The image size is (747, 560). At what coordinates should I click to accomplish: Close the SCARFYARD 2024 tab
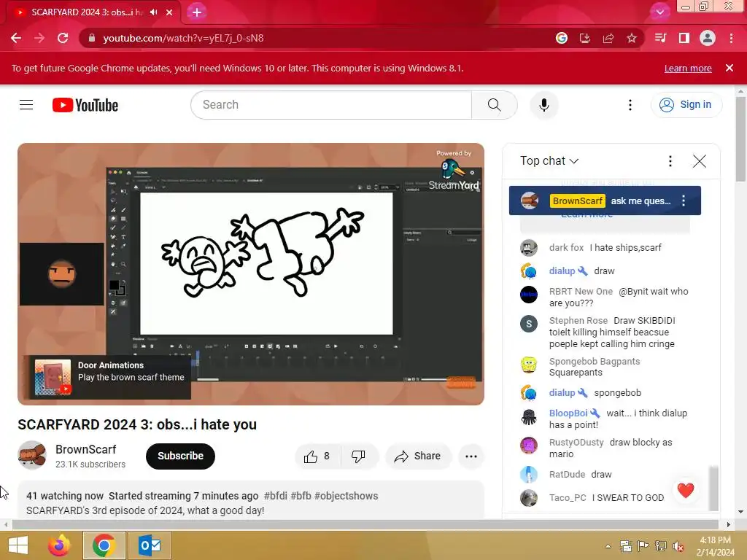click(169, 12)
